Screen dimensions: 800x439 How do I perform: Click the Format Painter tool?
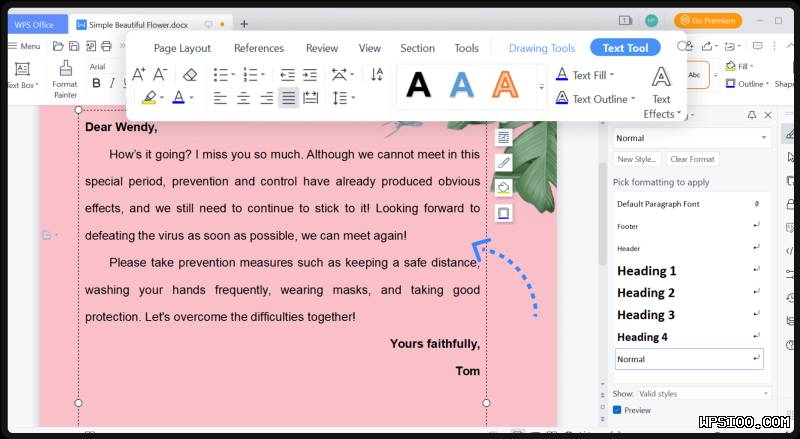[x=65, y=78]
